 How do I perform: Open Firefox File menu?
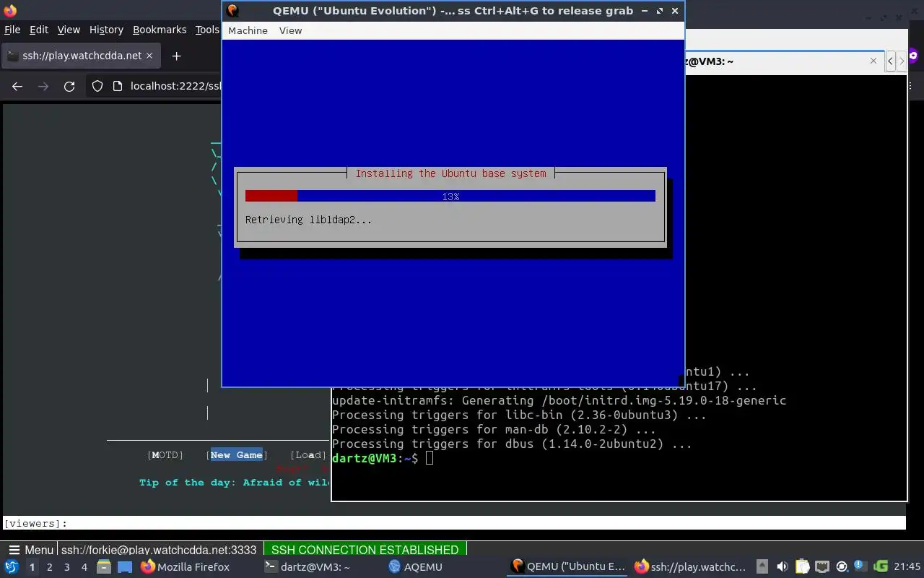12,30
